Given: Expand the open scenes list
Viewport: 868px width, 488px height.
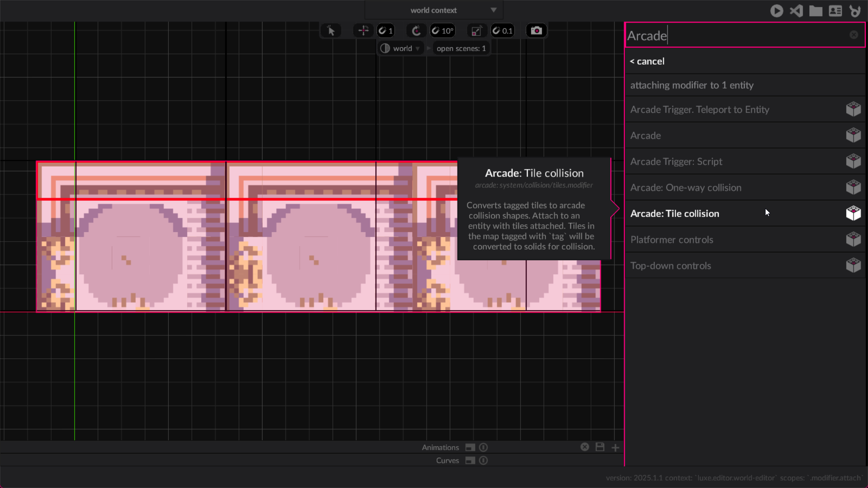Looking at the screenshot, I should click(x=461, y=49).
